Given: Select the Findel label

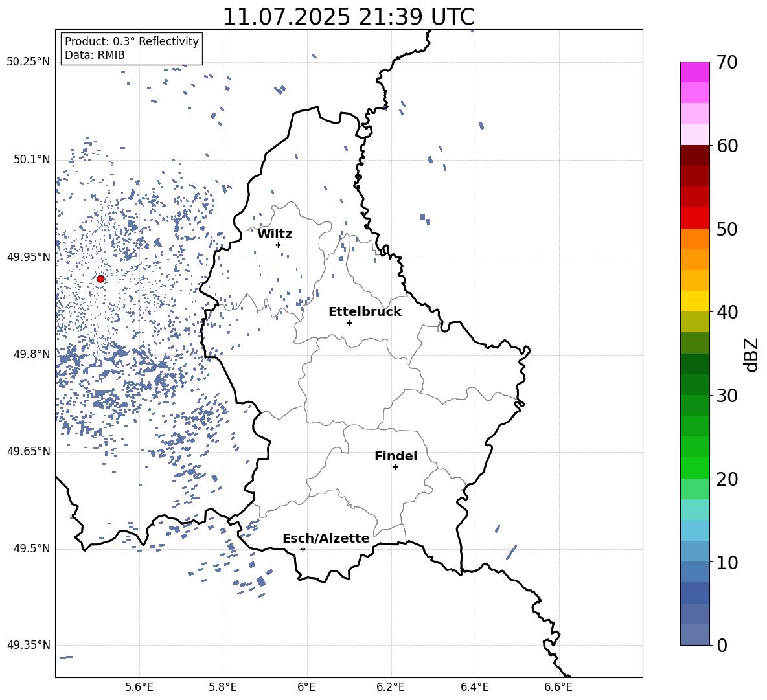Looking at the screenshot, I should [396, 456].
